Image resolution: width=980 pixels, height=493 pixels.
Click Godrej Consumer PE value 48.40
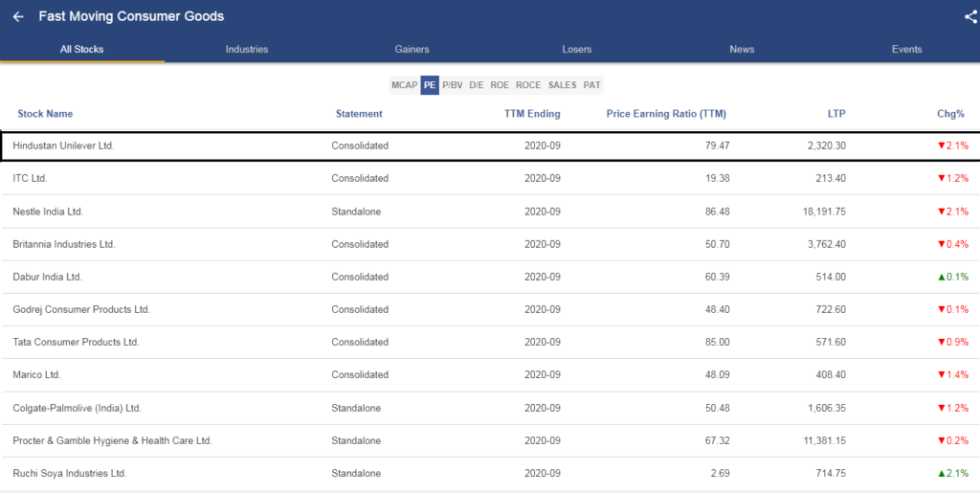(718, 309)
